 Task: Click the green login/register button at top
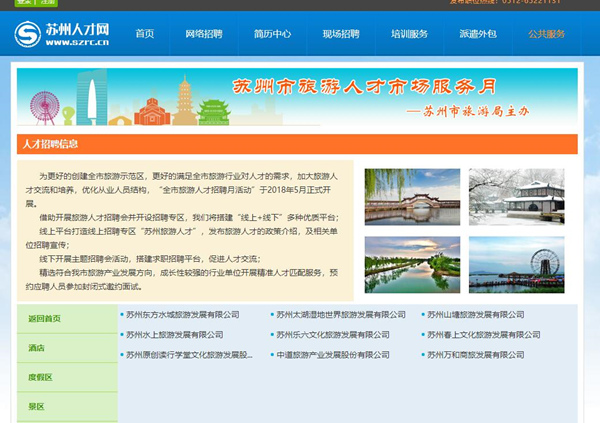(36, 3)
